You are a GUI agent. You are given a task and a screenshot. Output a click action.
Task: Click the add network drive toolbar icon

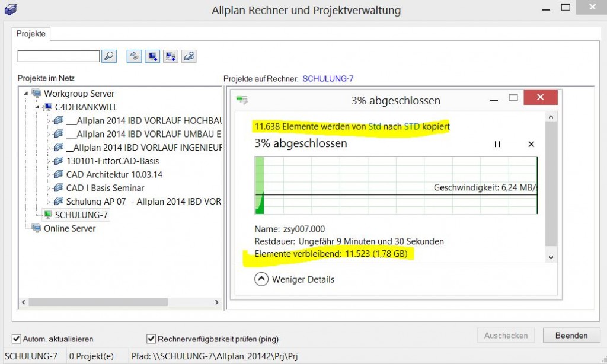coord(189,56)
